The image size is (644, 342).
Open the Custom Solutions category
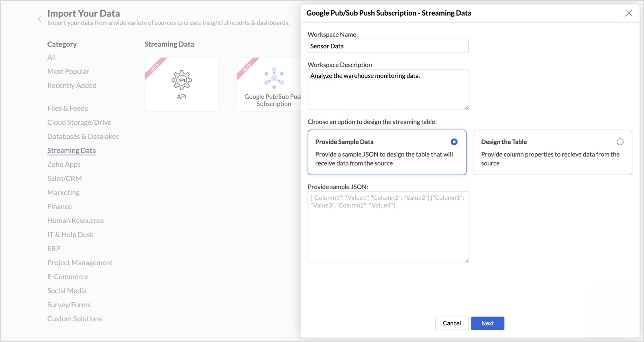75,319
